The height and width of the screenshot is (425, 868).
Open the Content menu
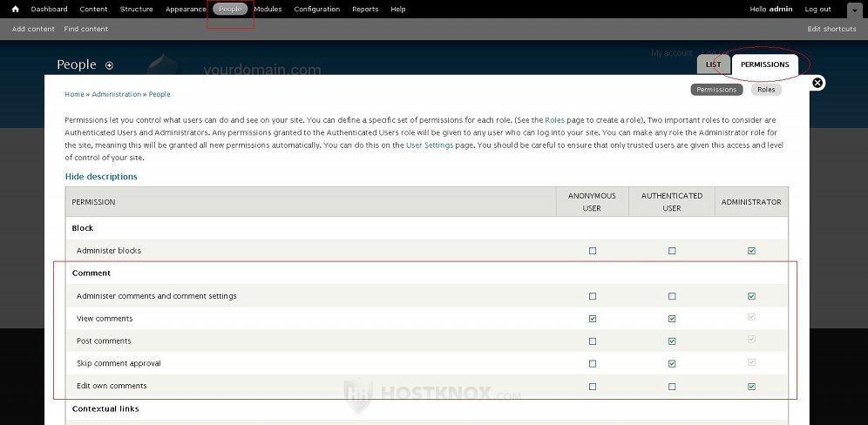click(x=93, y=9)
